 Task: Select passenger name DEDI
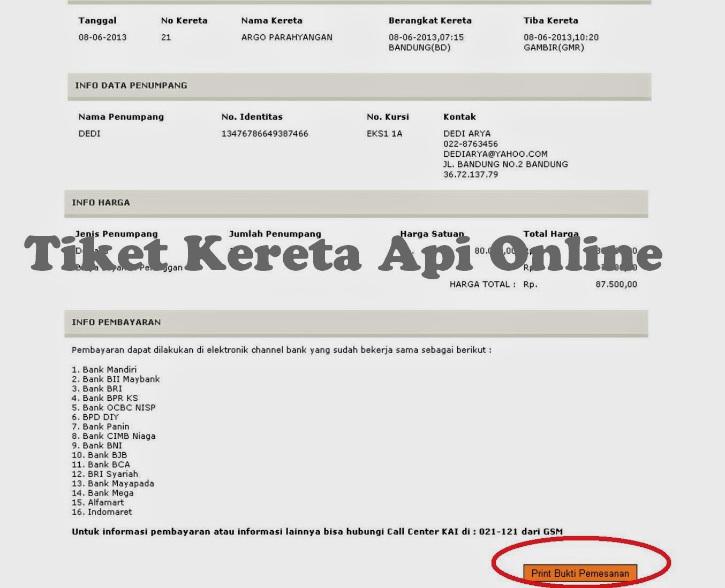pyautogui.click(x=88, y=133)
